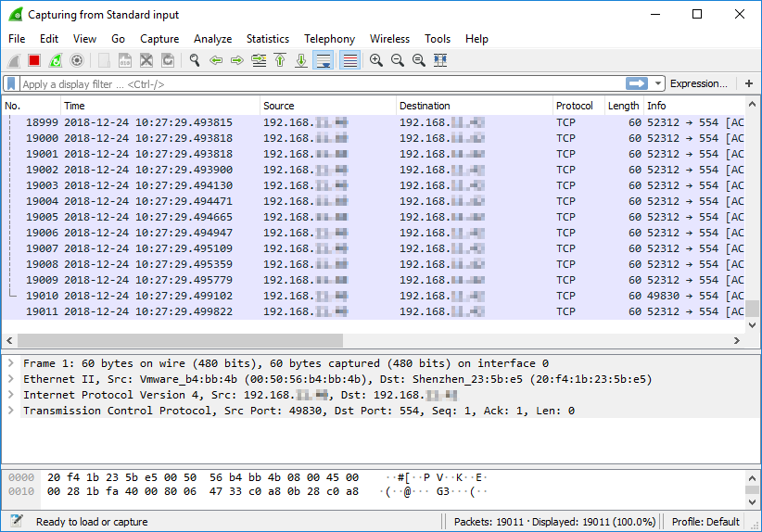Open the Capture menu
The height and width of the screenshot is (532, 762).
point(159,39)
